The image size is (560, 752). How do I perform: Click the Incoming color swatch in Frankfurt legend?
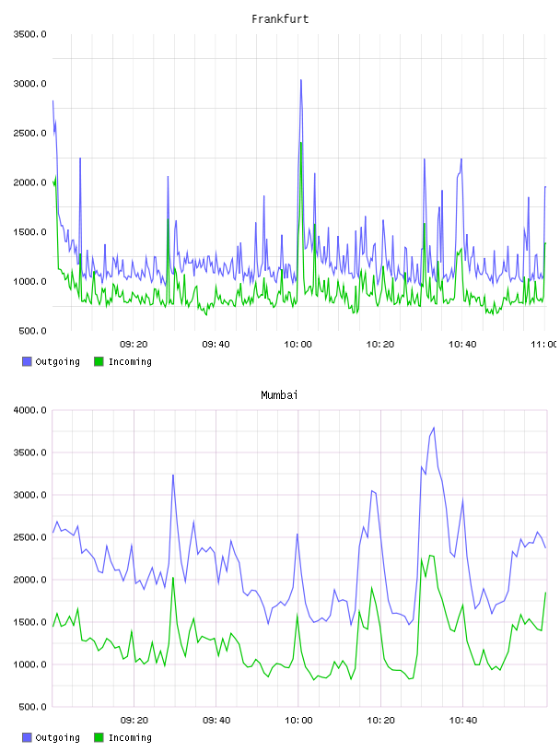(x=99, y=361)
